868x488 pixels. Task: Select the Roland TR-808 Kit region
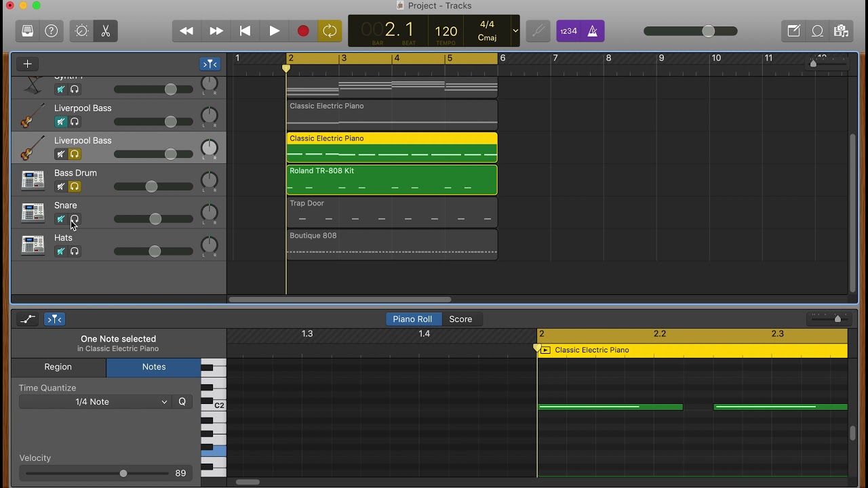coord(392,180)
